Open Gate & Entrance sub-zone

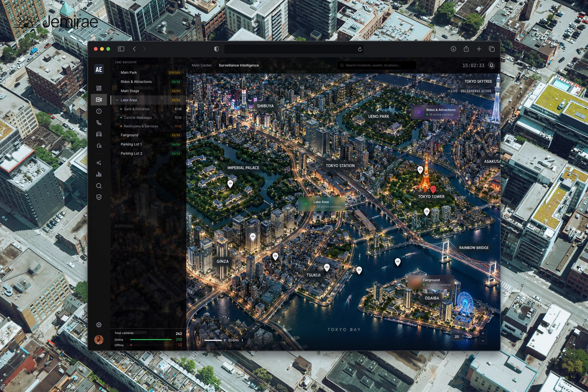148,109
